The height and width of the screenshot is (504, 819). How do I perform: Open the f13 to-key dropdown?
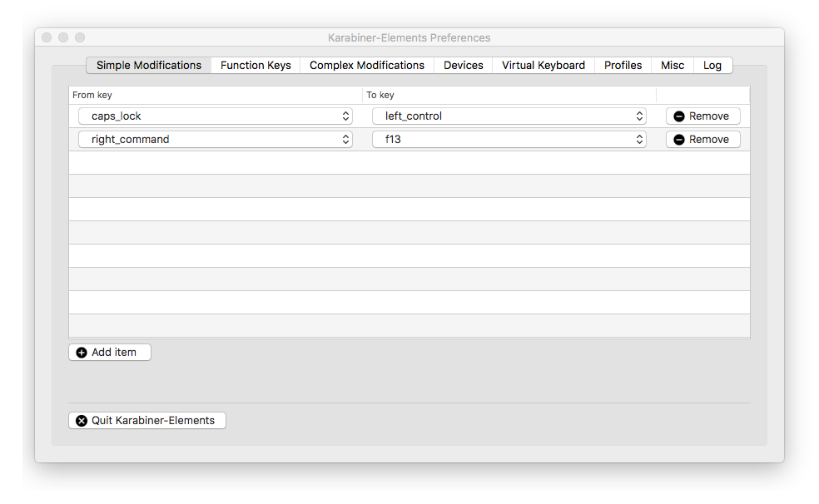tap(509, 139)
